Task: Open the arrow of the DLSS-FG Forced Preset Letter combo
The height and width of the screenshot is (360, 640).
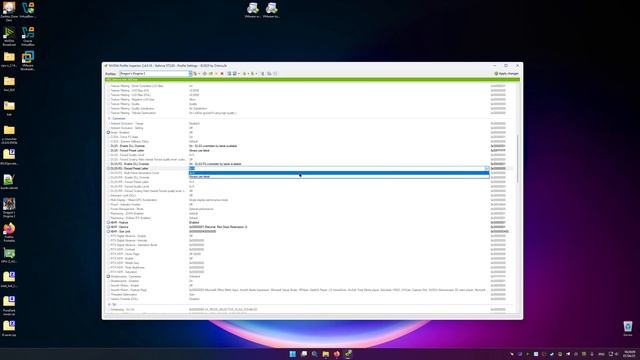Action: coord(487,168)
